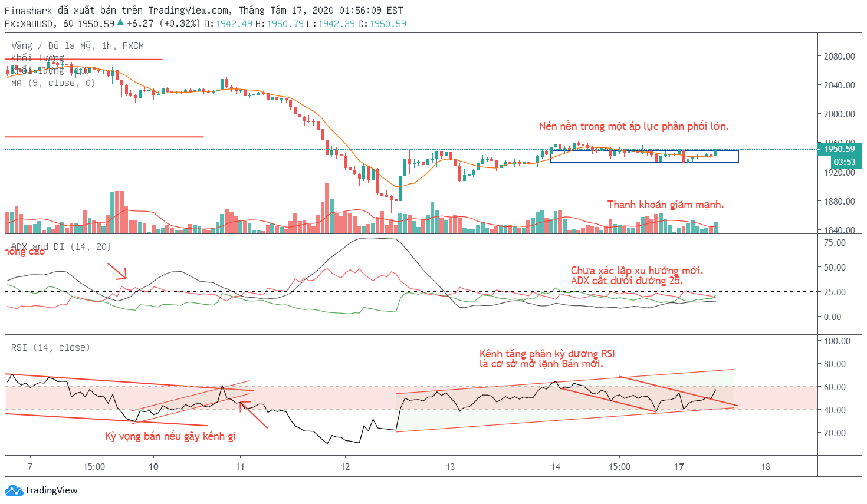Click the 0.00 value on the ADX axis
Screen dimensions: 867x504
(x=832, y=317)
